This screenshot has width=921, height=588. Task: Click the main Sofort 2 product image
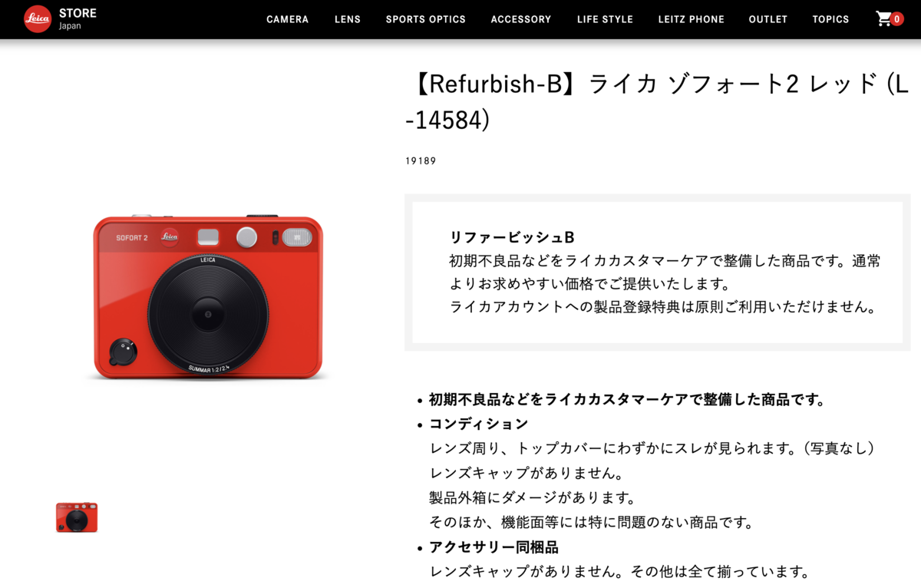[207, 297]
